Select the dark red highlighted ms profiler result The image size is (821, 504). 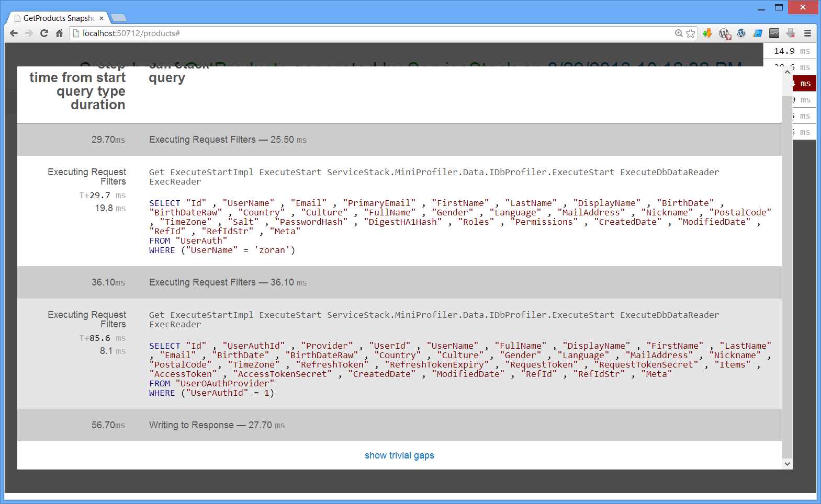tap(804, 84)
